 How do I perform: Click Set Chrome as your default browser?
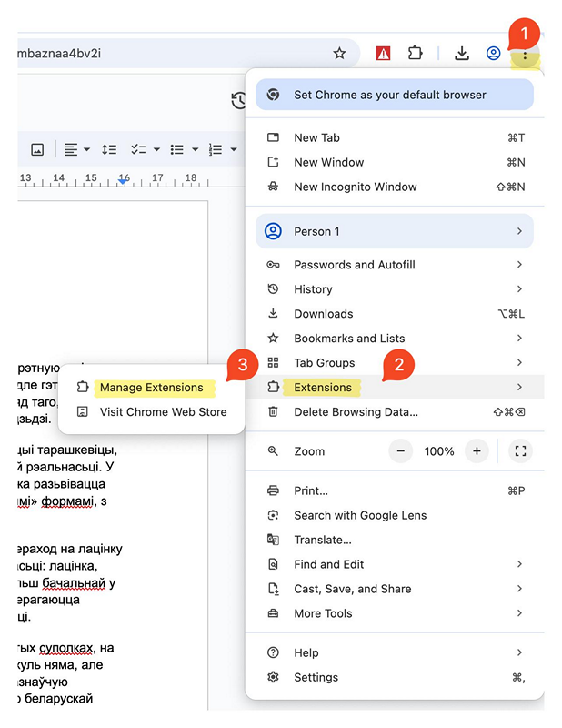coord(389,95)
